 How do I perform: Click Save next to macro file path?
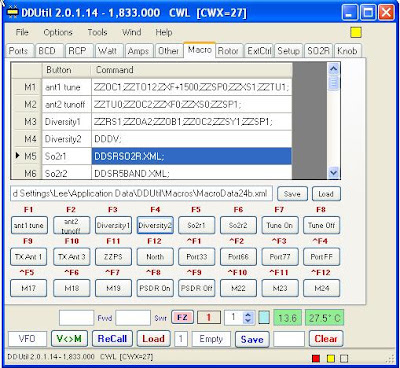(292, 194)
